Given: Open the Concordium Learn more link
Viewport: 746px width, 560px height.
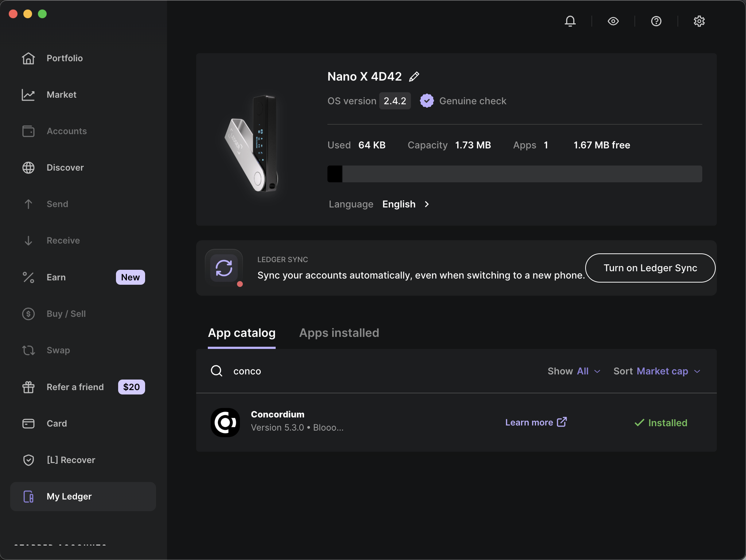Looking at the screenshot, I should [535, 422].
